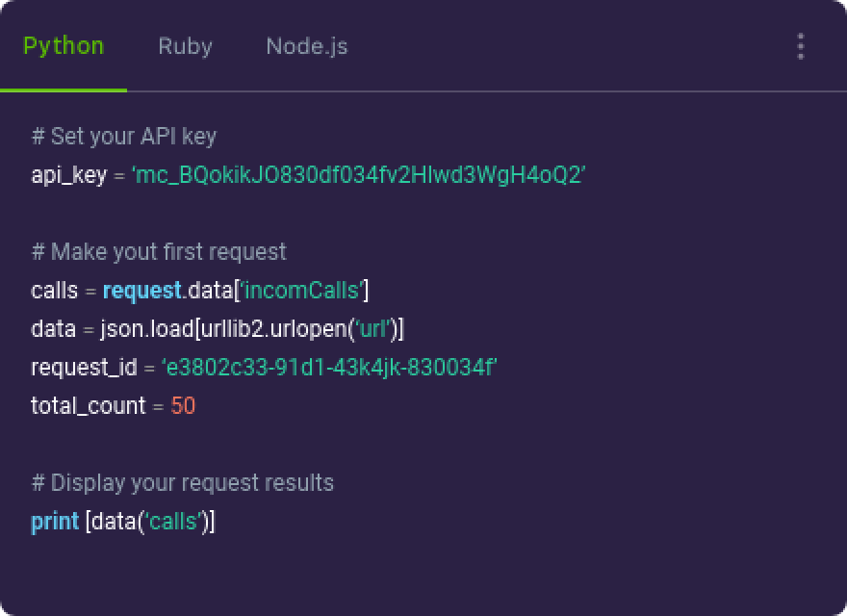
Task: Click the 'Make yout first request' comment
Action: (160, 251)
